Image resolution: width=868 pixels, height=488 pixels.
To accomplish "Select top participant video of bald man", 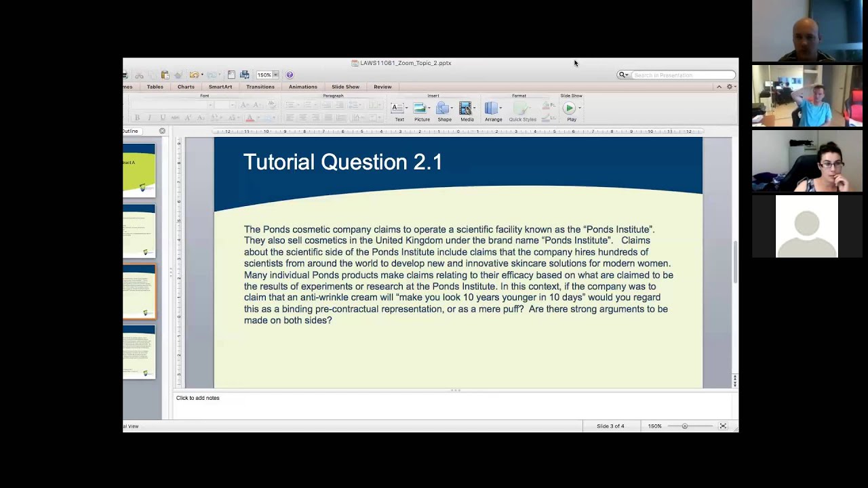I will point(807,30).
